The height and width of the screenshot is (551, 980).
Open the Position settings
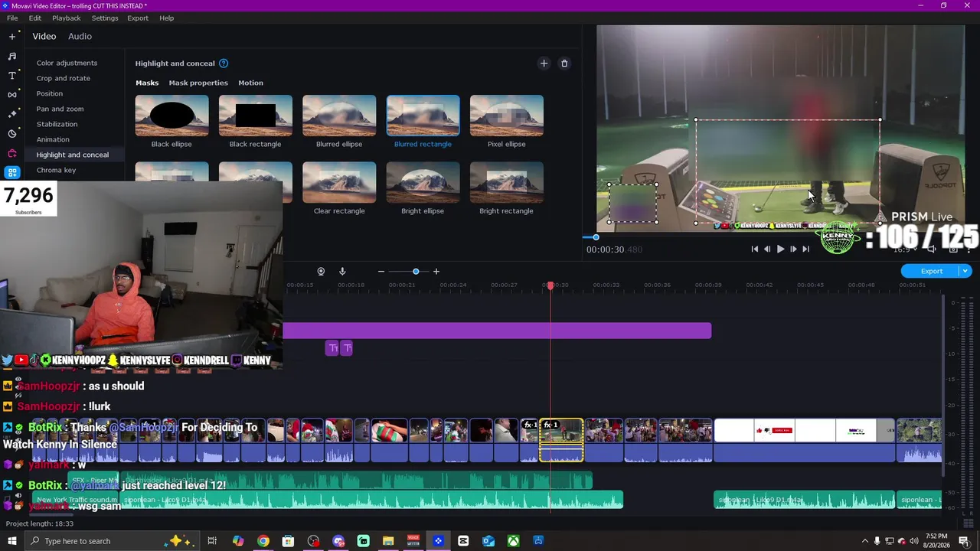point(50,93)
